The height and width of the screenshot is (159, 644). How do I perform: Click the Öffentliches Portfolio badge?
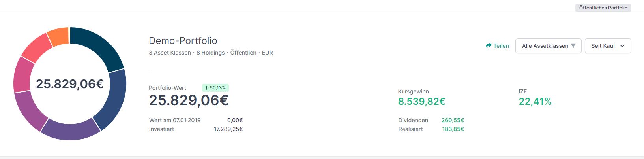(x=603, y=8)
